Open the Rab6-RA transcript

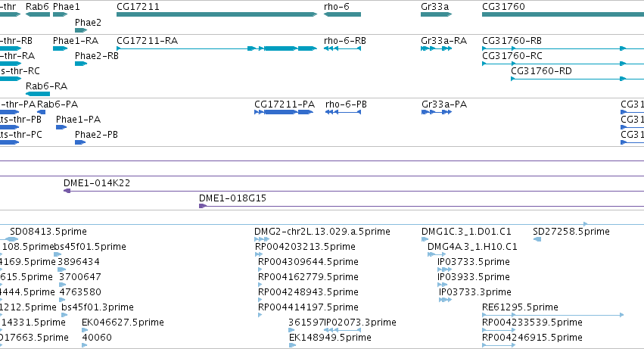tap(38, 94)
